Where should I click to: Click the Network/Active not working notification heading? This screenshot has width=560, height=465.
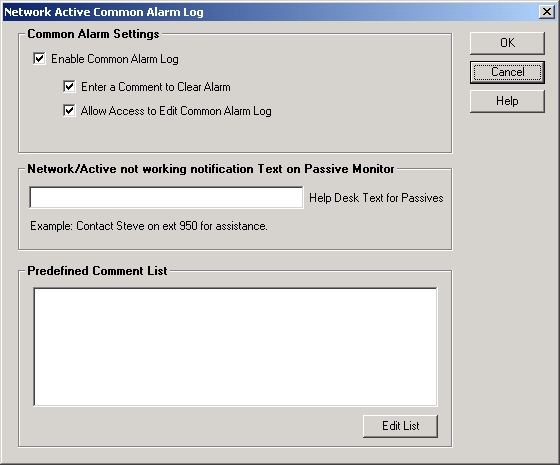tap(211, 169)
